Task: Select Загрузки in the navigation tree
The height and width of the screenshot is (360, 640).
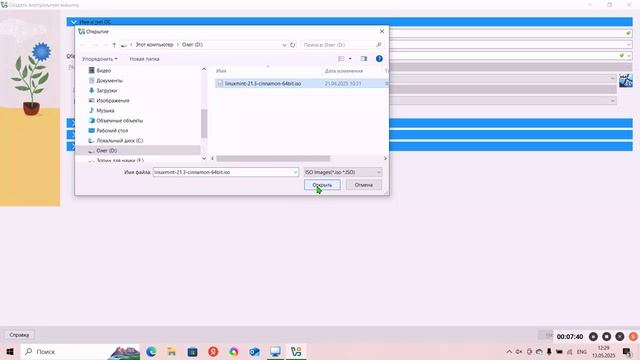Action: (x=107, y=91)
